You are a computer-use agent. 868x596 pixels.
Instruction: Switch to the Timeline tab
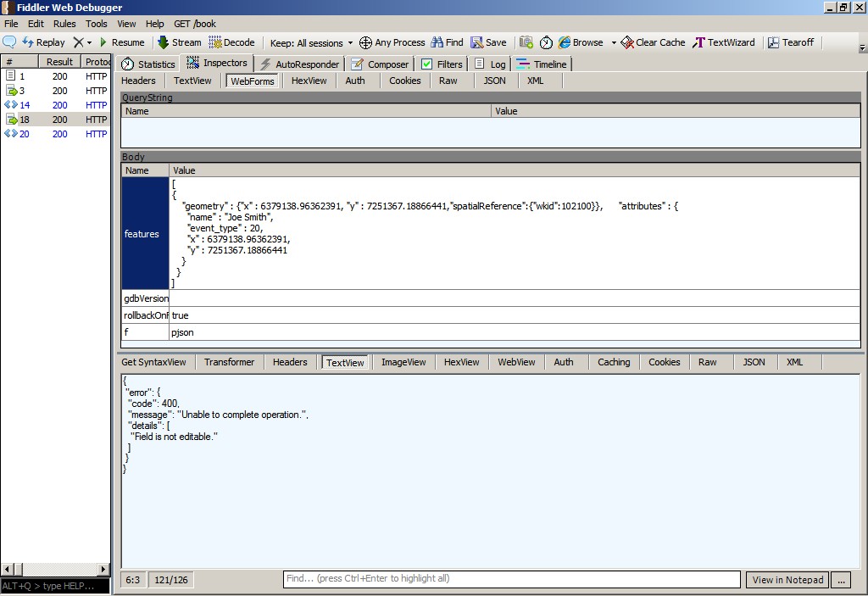click(542, 64)
